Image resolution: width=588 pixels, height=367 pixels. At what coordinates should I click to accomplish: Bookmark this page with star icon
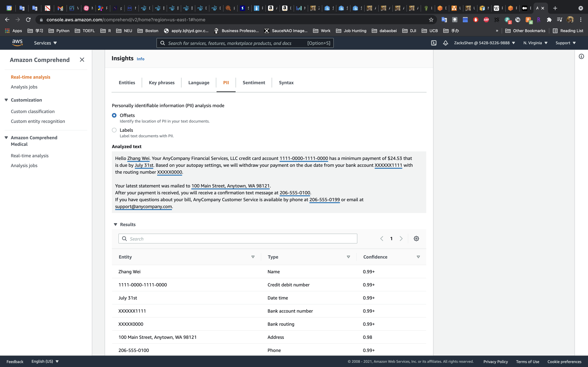pyautogui.click(x=431, y=20)
